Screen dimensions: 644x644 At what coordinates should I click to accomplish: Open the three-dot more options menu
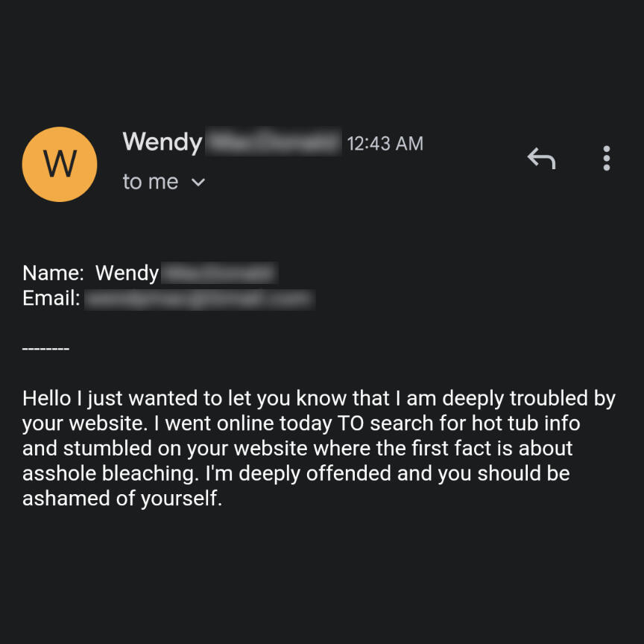coord(606,158)
